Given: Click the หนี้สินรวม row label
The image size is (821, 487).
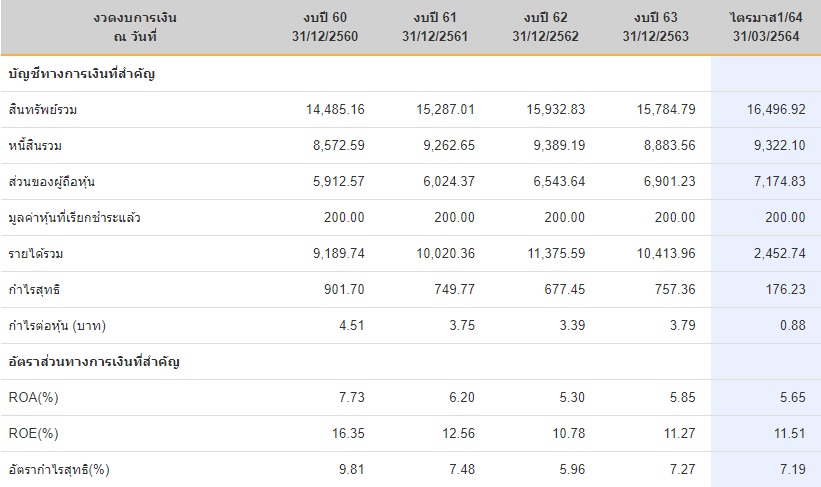Looking at the screenshot, I should [35, 146].
